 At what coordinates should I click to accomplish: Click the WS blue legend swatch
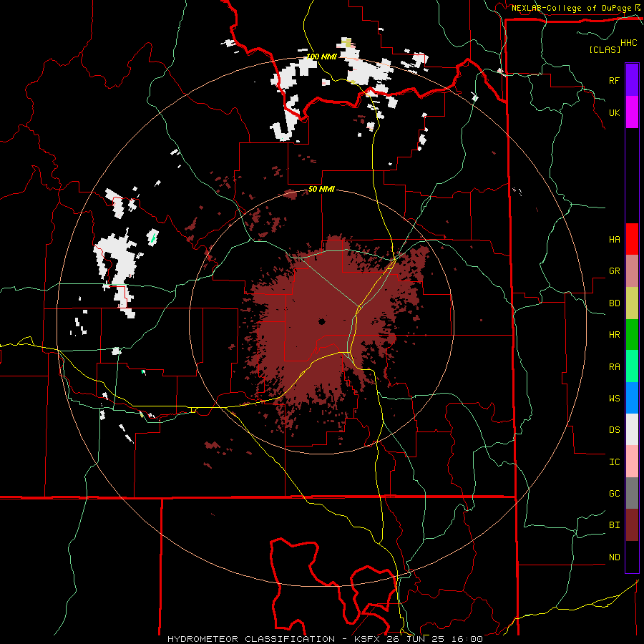pyautogui.click(x=632, y=398)
